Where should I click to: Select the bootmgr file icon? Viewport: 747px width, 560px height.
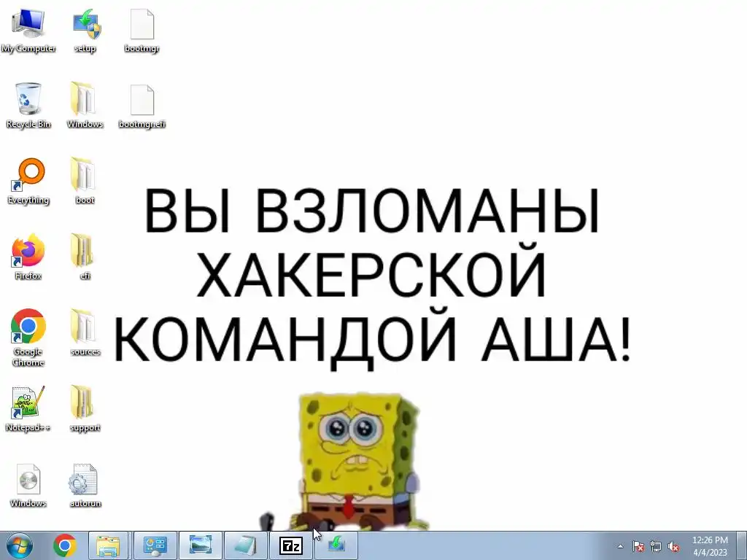click(x=142, y=31)
